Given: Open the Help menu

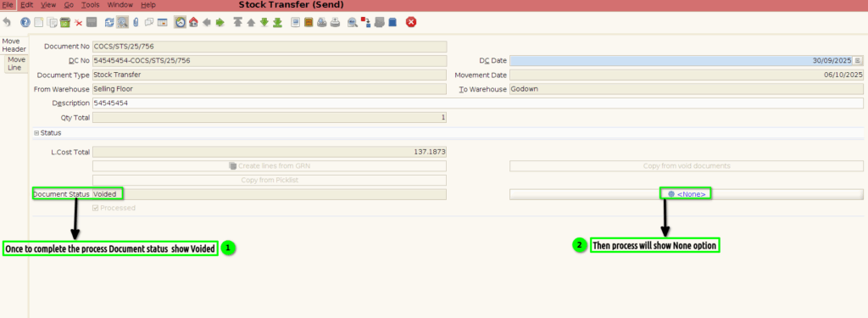Looking at the screenshot, I should tap(147, 4).
